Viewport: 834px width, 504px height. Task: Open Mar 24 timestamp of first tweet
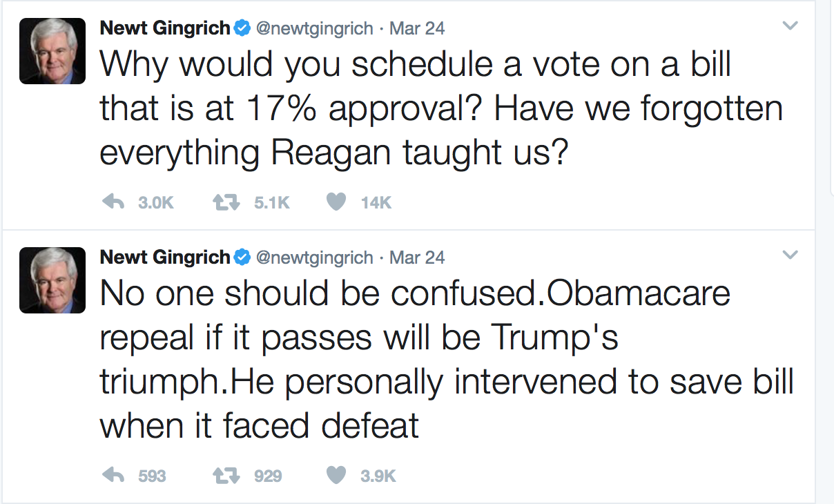tap(417, 28)
